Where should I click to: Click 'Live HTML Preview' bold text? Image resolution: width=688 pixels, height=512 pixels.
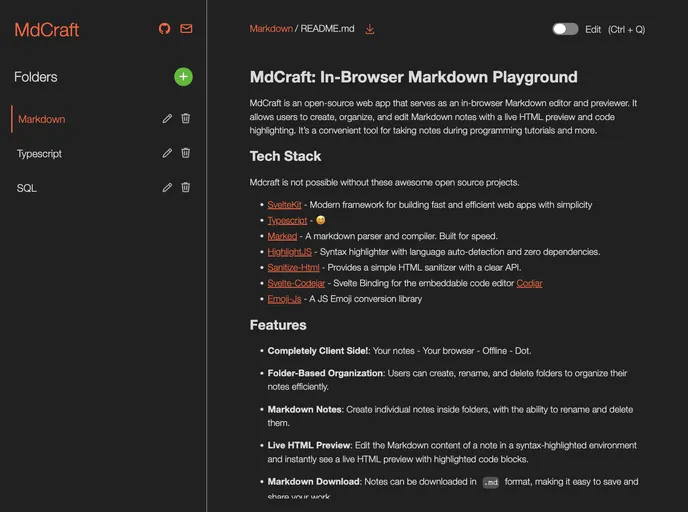coord(310,445)
